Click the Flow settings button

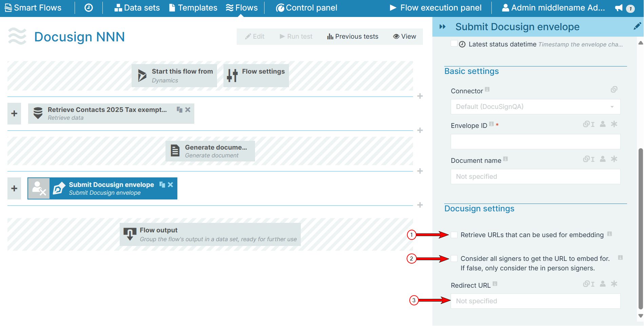click(256, 75)
